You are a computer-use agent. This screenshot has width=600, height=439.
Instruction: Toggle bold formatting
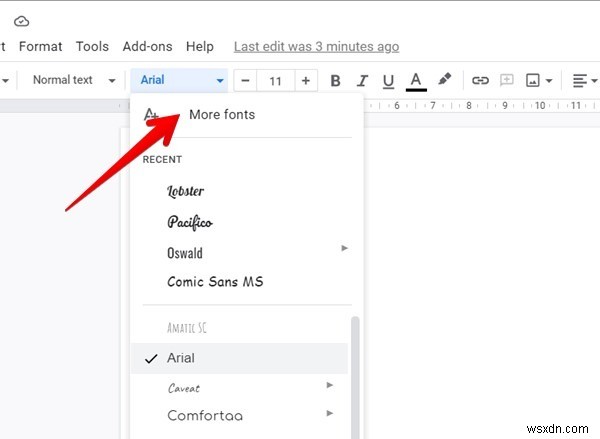[x=335, y=81]
